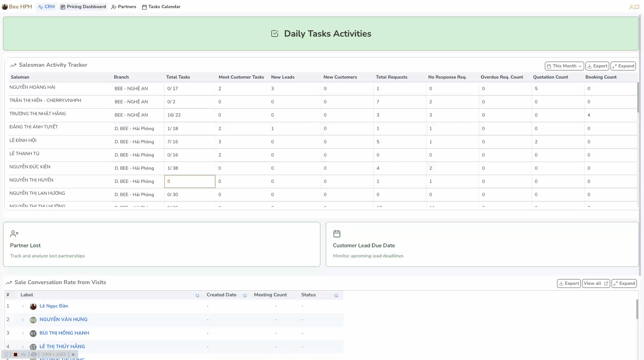Open the This Month date range dropdown

[x=563, y=66]
